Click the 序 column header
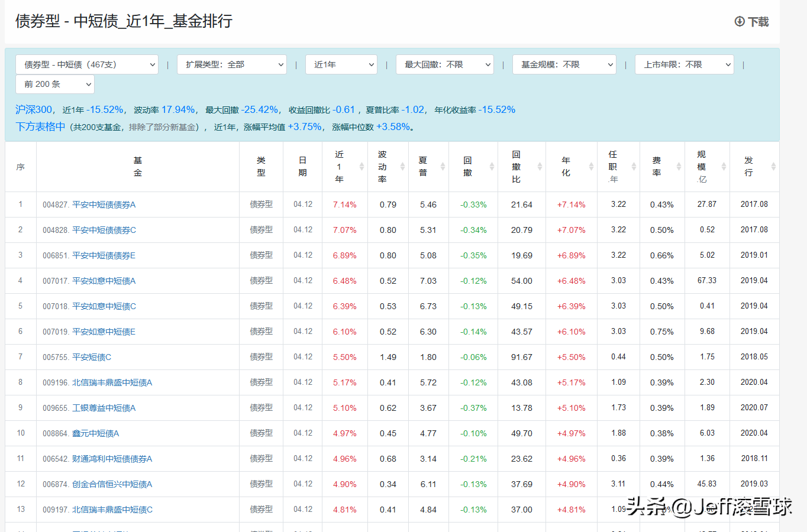This screenshot has height=532, width=807. pyautogui.click(x=21, y=167)
